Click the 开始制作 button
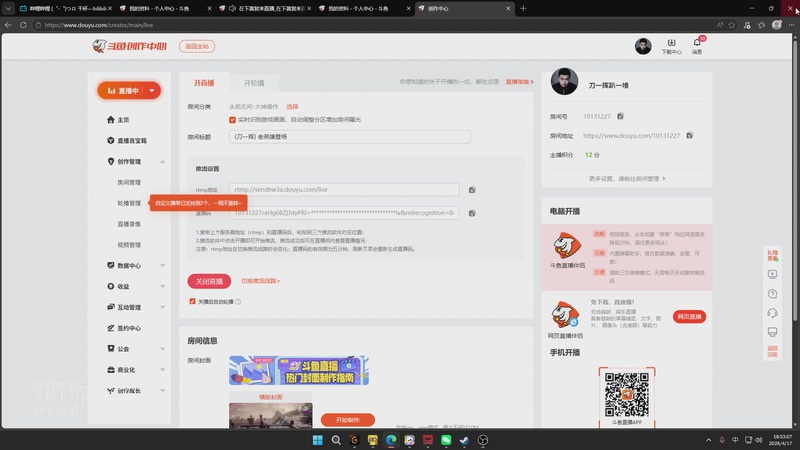Screen dimensions: 800x450 click(347, 420)
